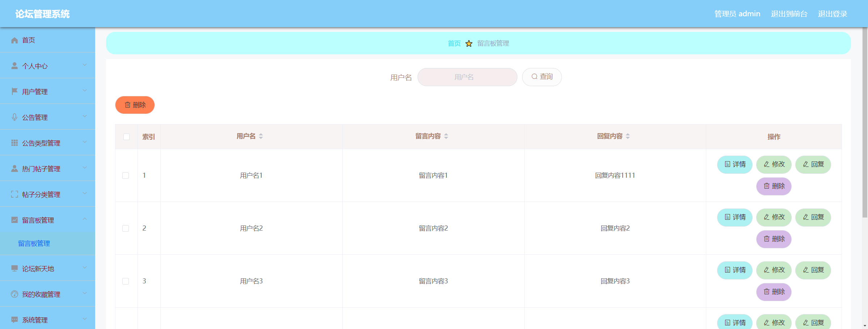Viewport: 868px width, 329px height.
Task: Click the circular icon beside 我的收藏管理
Action: tap(14, 294)
